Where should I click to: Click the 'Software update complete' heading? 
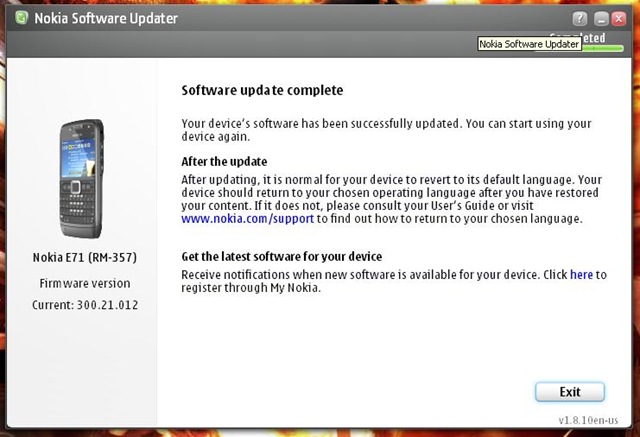pyautogui.click(x=262, y=90)
